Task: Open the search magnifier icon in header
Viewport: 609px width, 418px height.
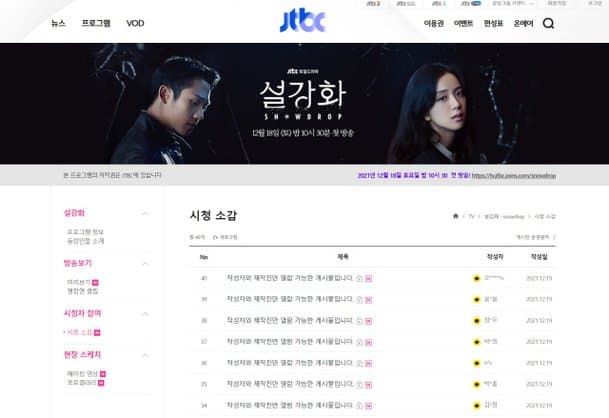Action: (548, 23)
